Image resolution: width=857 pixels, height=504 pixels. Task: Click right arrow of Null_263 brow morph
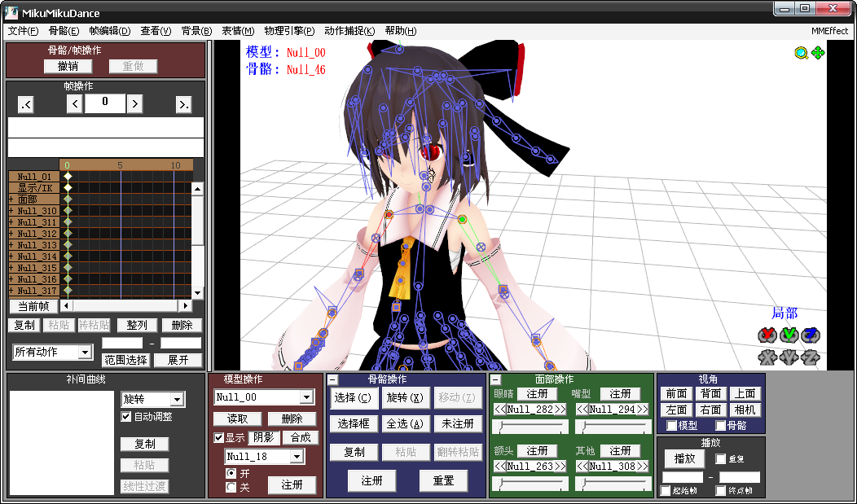560,467
